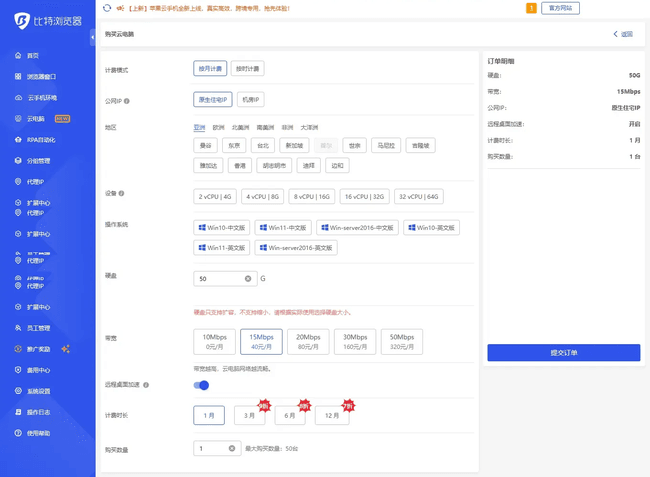Click the Bit Browser logo

48,21
